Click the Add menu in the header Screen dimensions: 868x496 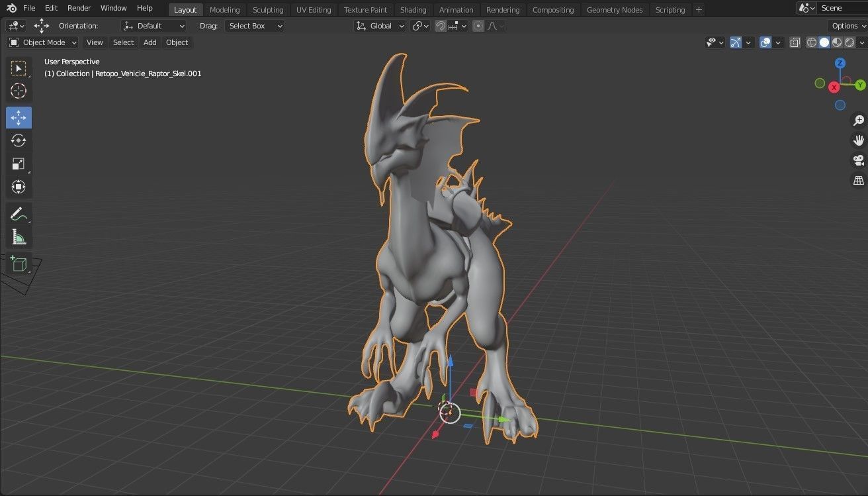[x=150, y=42]
